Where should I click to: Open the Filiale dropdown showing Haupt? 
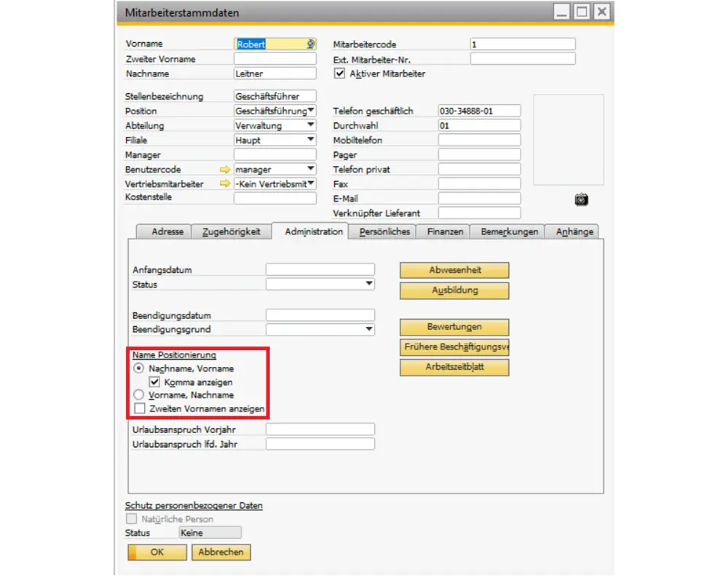coord(311,140)
